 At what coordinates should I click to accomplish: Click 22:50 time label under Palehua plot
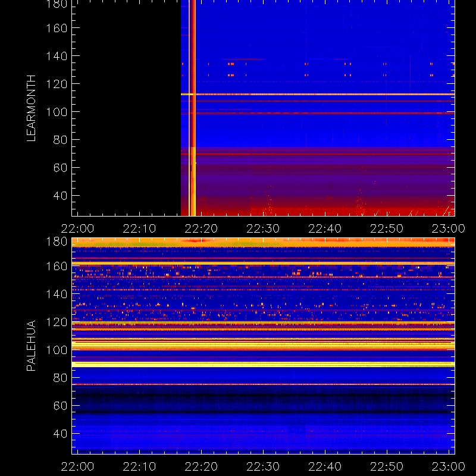[387, 466]
